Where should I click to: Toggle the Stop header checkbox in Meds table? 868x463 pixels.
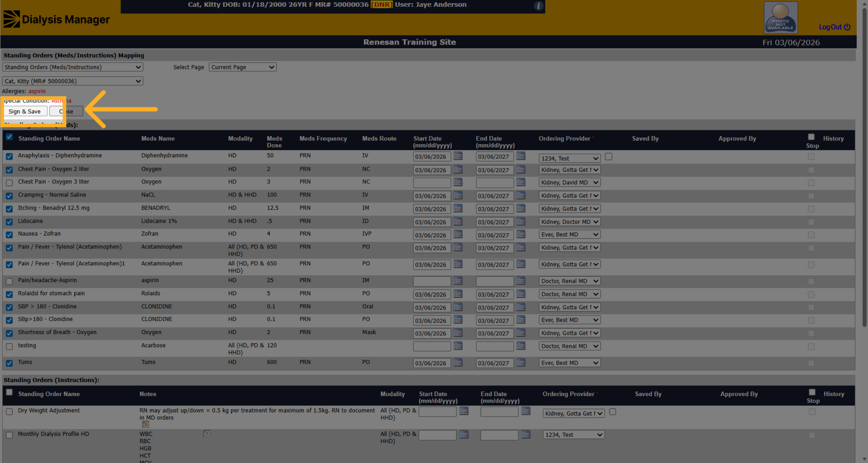[811, 137]
